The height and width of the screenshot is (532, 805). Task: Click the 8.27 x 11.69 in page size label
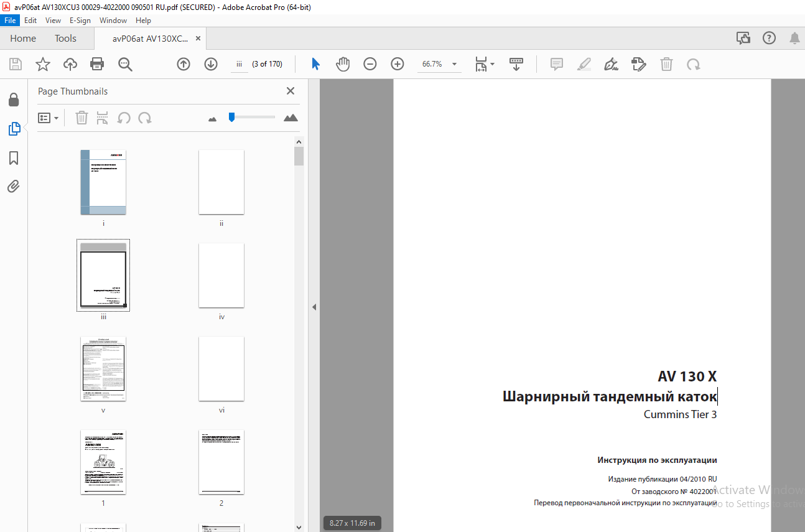[x=352, y=523]
